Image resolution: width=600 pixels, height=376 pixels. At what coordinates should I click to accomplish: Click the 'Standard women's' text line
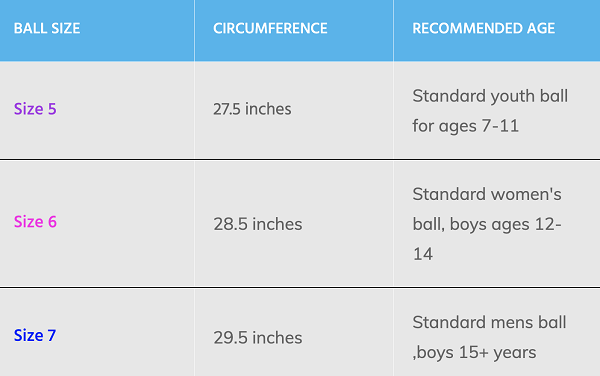487,194
